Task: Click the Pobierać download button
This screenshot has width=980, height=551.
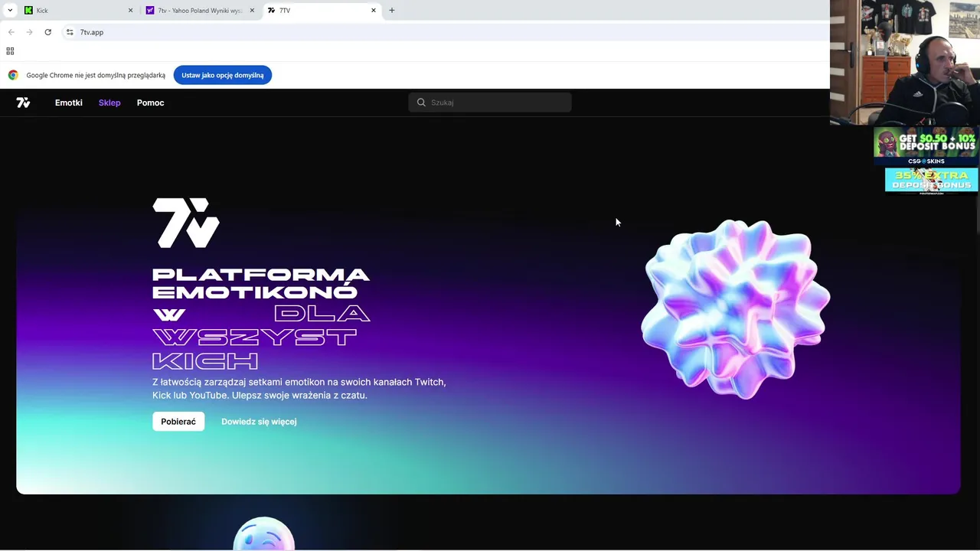Action: [x=178, y=422]
